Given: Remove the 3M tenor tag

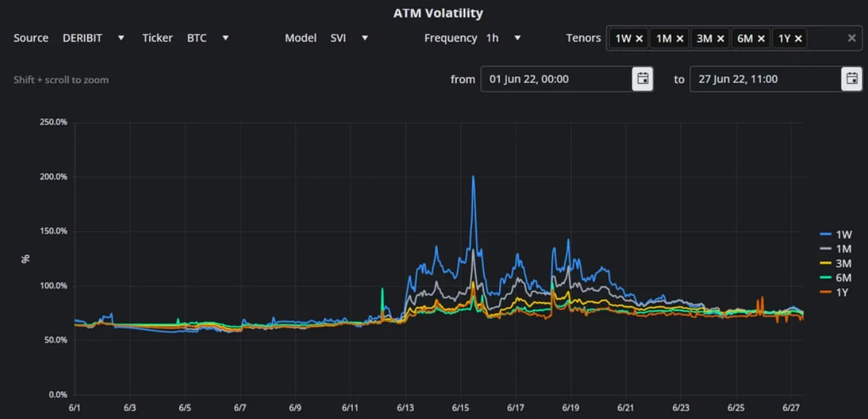Looking at the screenshot, I should (720, 39).
